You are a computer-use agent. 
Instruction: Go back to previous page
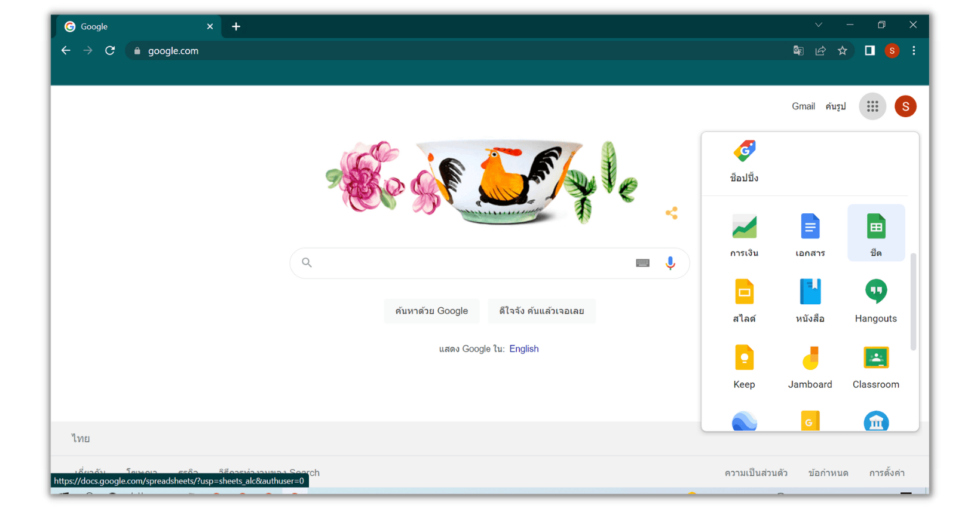[66, 51]
